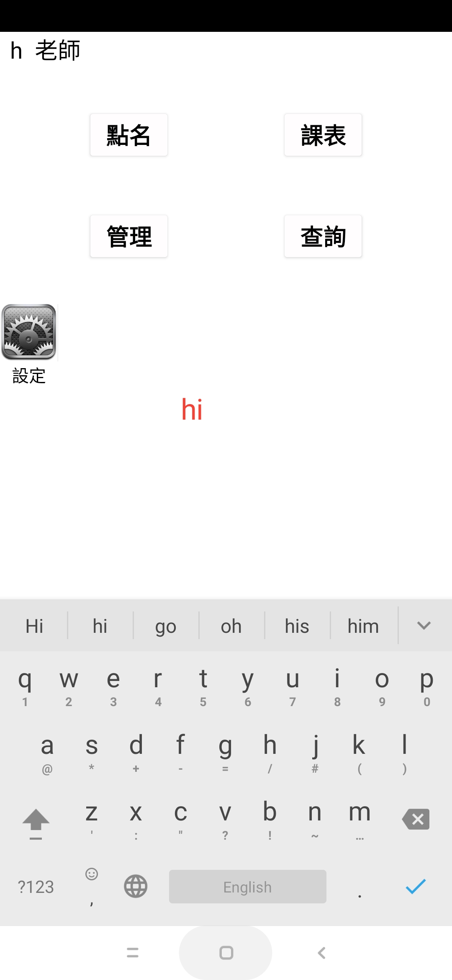Tap the red "hi" text field
This screenshot has height=980, width=452.
point(192,409)
